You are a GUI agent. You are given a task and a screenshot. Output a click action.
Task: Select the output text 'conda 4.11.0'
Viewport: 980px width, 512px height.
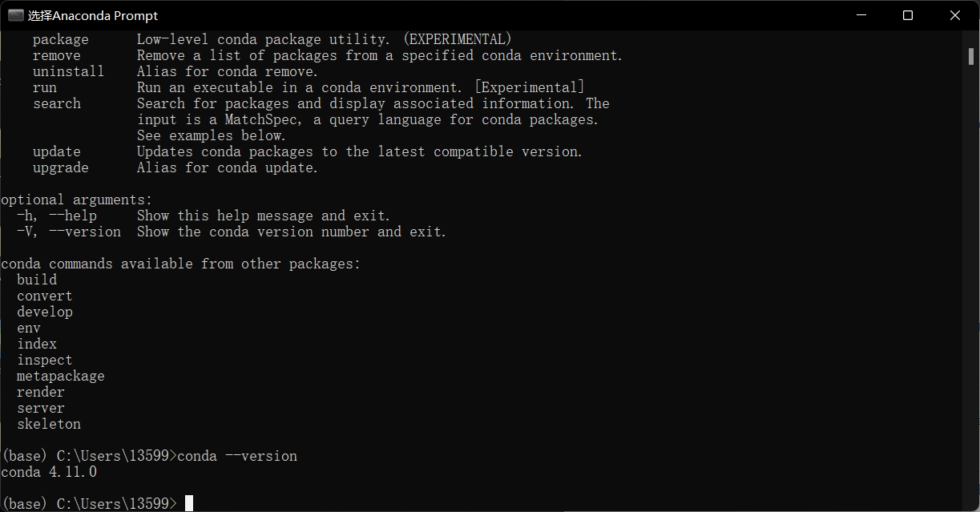48,471
